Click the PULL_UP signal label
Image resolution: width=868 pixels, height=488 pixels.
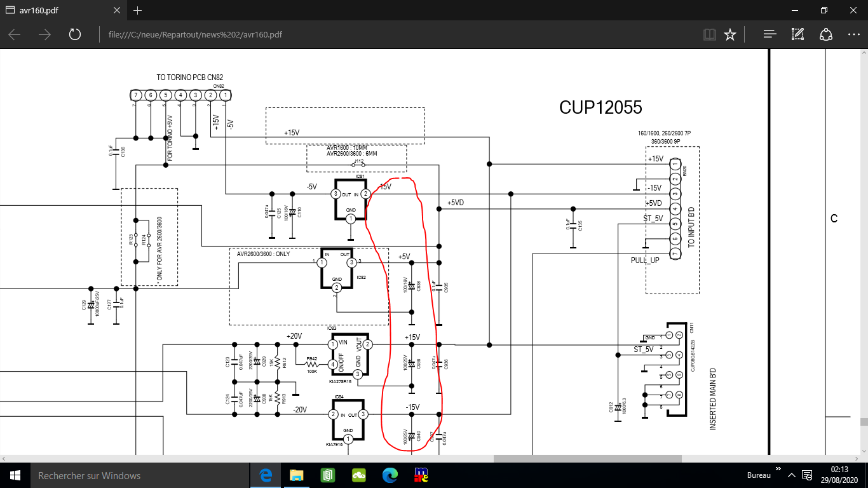645,261
